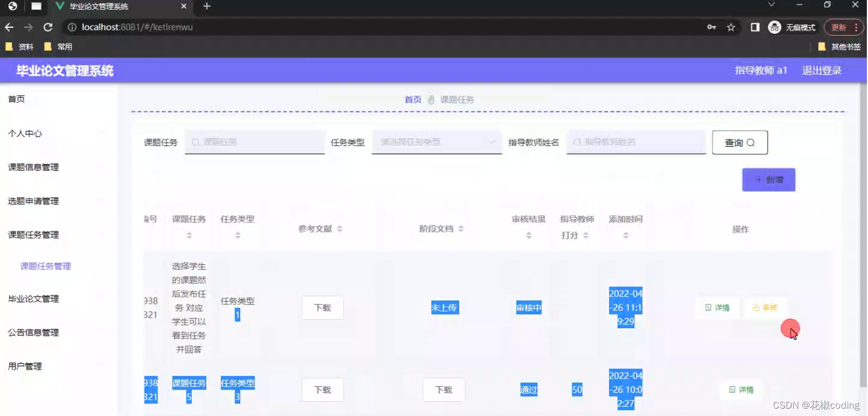Image resolution: width=868 pixels, height=416 pixels.
Task: Click the site info icon in address bar
Action: pyautogui.click(x=72, y=27)
